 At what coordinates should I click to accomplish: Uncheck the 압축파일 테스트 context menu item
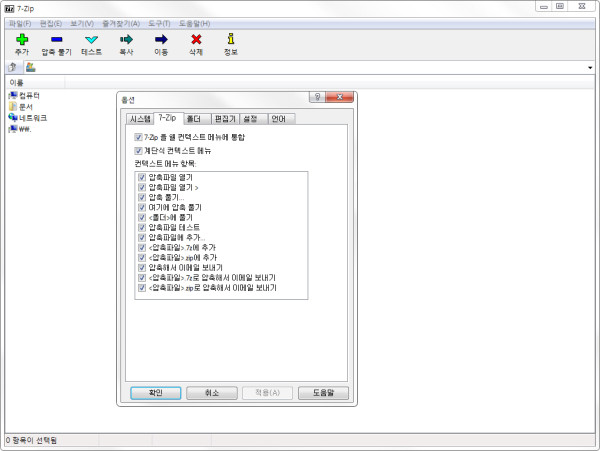(143, 228)
